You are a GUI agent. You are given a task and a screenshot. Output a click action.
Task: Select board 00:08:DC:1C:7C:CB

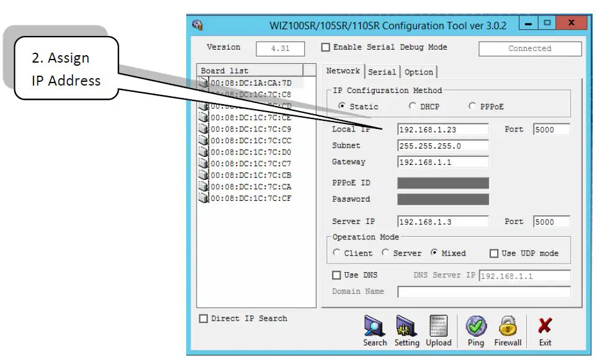tap(251, 175)
